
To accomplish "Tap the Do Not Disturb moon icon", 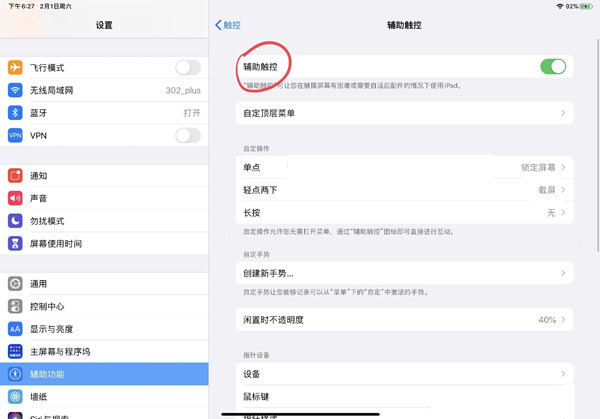I will tap(15, 221).
